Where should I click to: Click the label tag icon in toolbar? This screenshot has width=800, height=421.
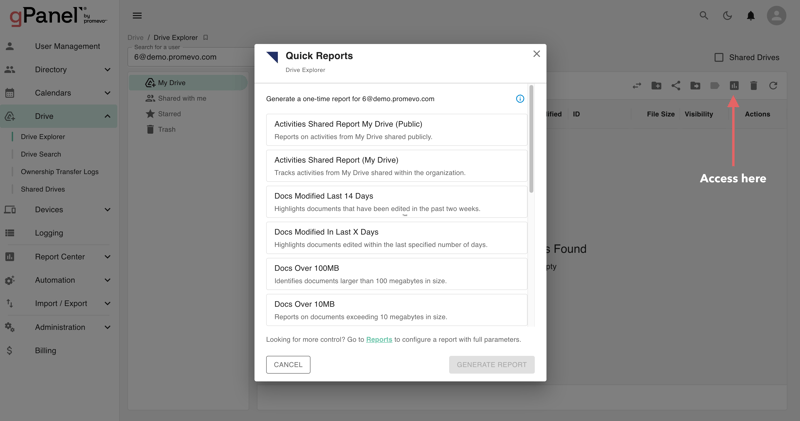(714, 86)
